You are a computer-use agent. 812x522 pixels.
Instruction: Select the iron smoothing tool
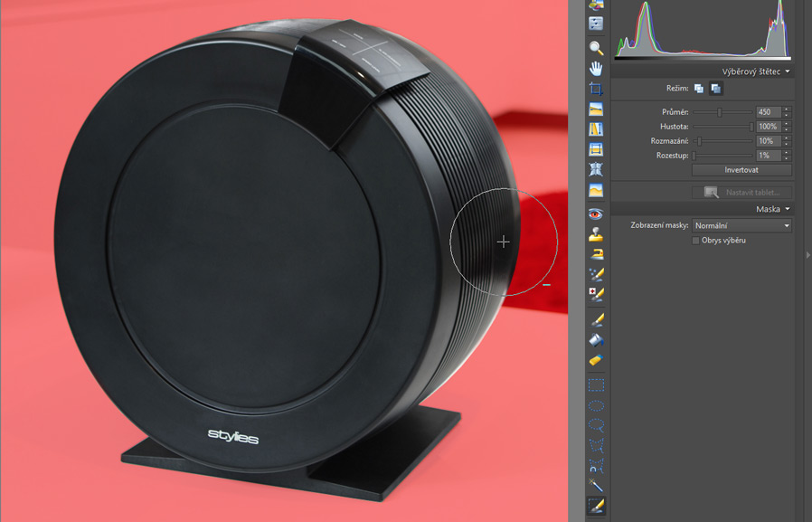pyautogui.click(x=596, y=253)
